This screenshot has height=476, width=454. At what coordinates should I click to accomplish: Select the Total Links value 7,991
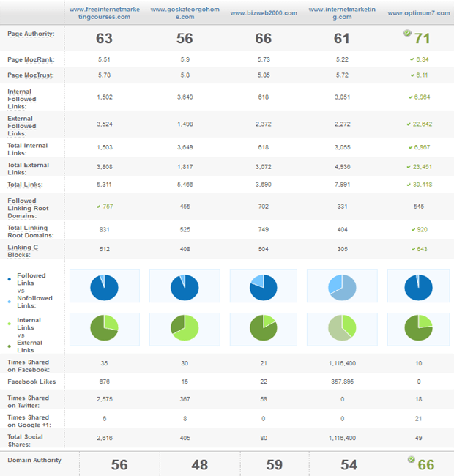(342, 185)
